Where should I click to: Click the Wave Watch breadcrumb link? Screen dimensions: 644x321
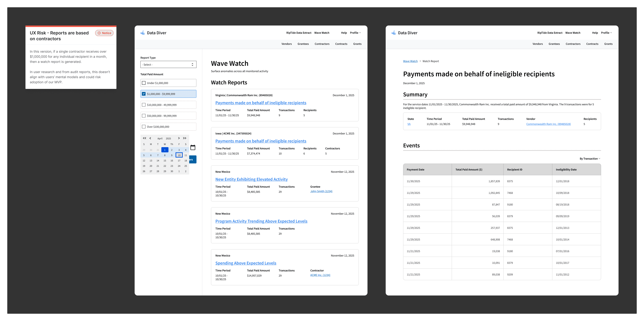tap(410, 61)
